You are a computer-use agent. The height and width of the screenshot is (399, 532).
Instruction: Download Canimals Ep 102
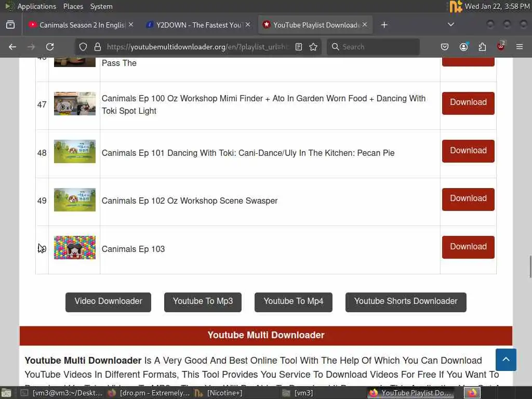[468, 199]
